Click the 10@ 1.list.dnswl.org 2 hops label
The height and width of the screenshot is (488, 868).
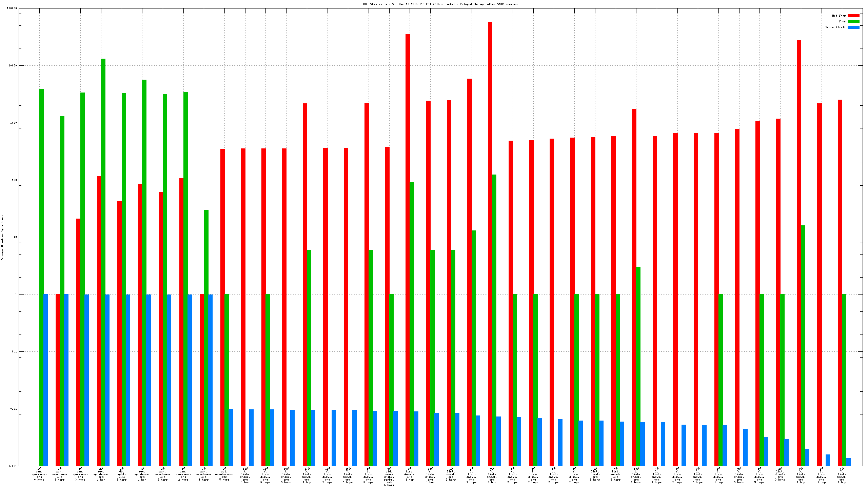[x=636, y=475]
